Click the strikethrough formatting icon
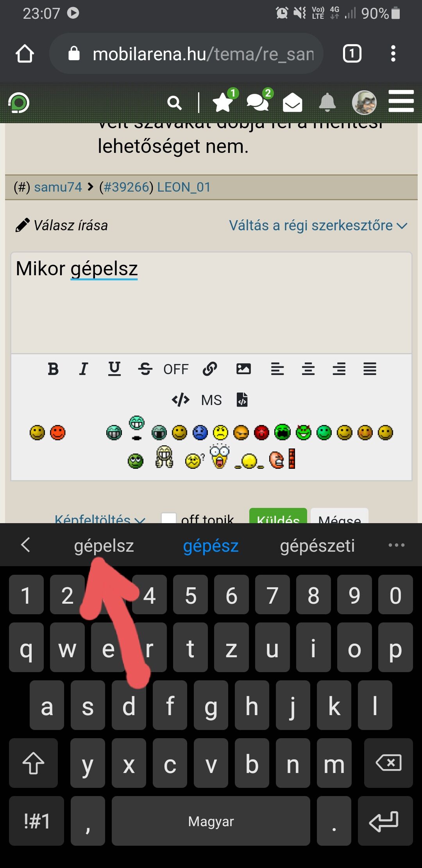 pyautogui.click(x=145, y=369)
